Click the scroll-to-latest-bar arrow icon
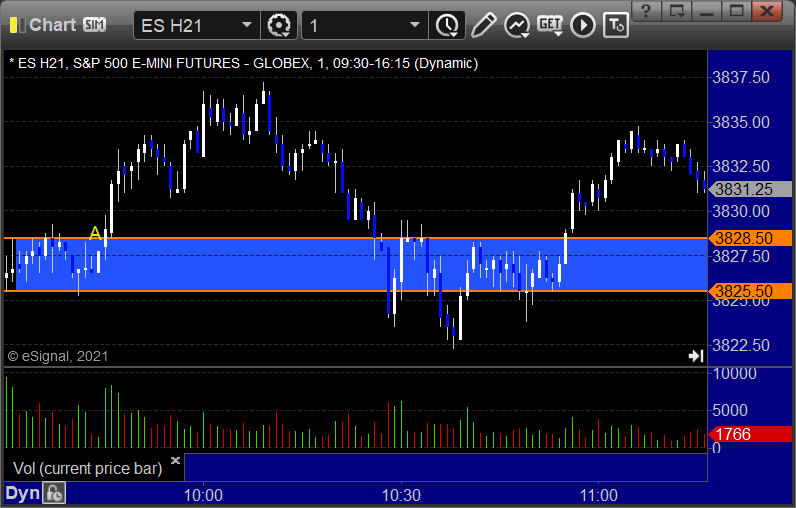 click(696, 356)
